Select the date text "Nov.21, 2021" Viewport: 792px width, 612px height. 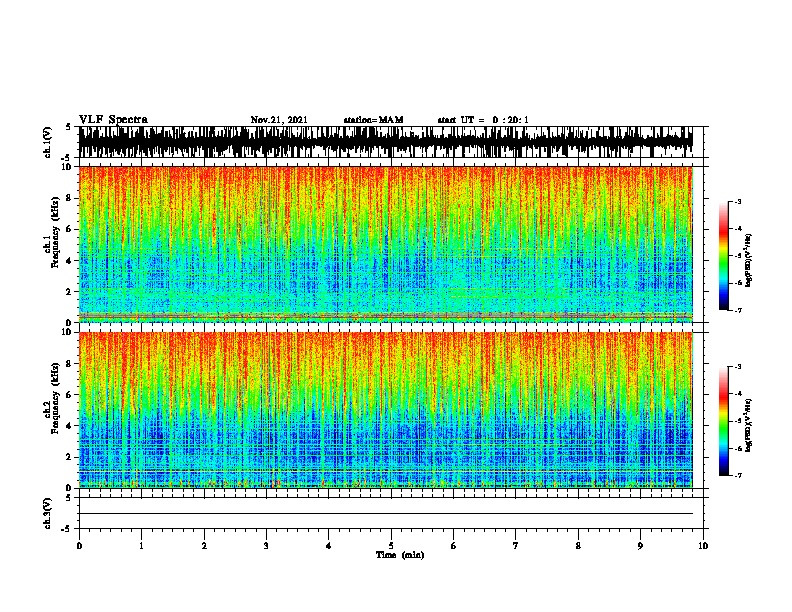tap(279, 120)
